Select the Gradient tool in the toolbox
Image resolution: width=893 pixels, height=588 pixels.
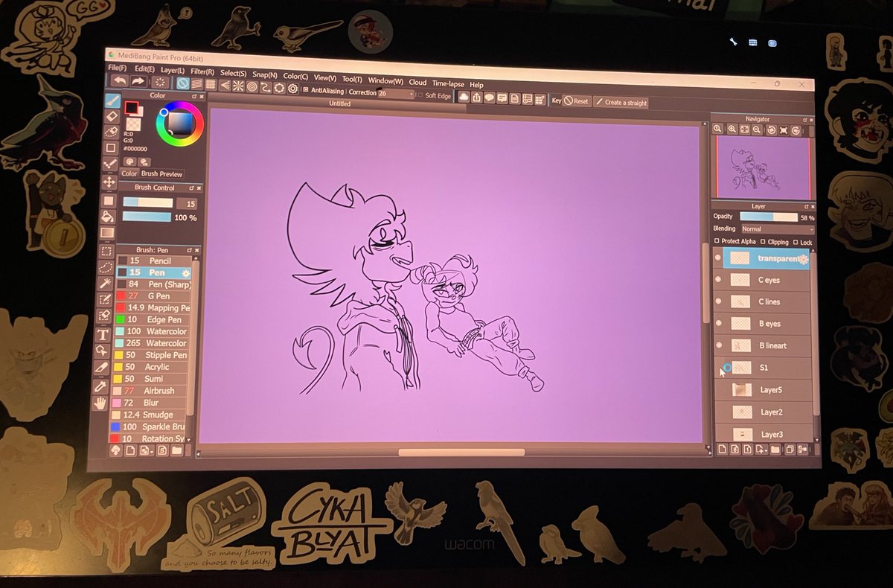108,233
